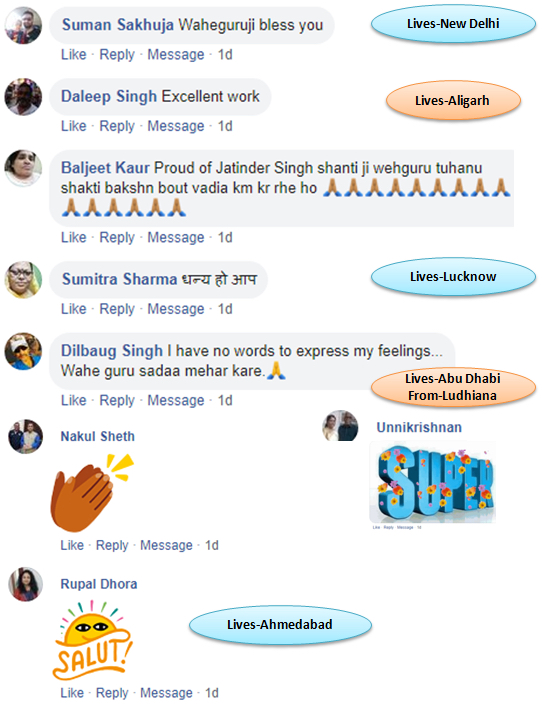Screen dimensions: 542x706
Task: Message Rupal Dhora under SALUT sticker
Action: [x=166, y=692]
